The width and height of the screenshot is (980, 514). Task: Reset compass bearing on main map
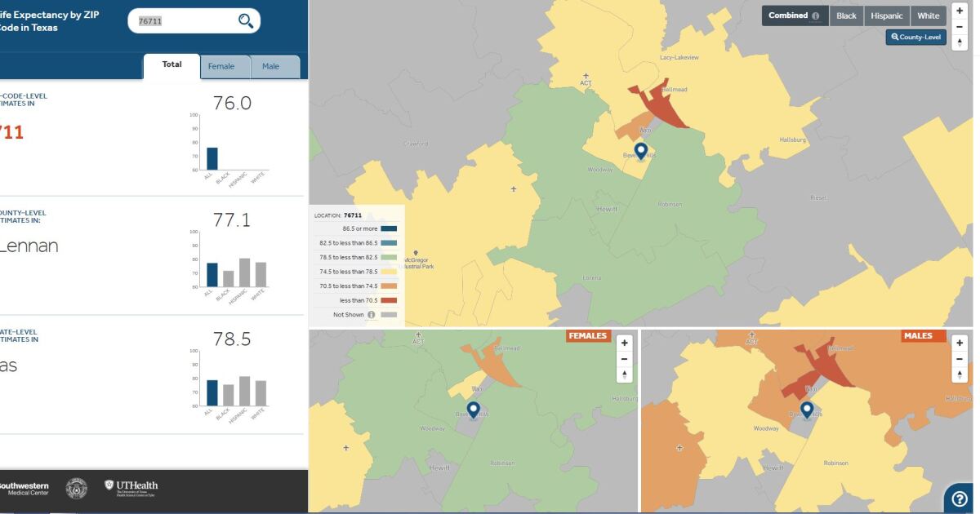(960, 42)
